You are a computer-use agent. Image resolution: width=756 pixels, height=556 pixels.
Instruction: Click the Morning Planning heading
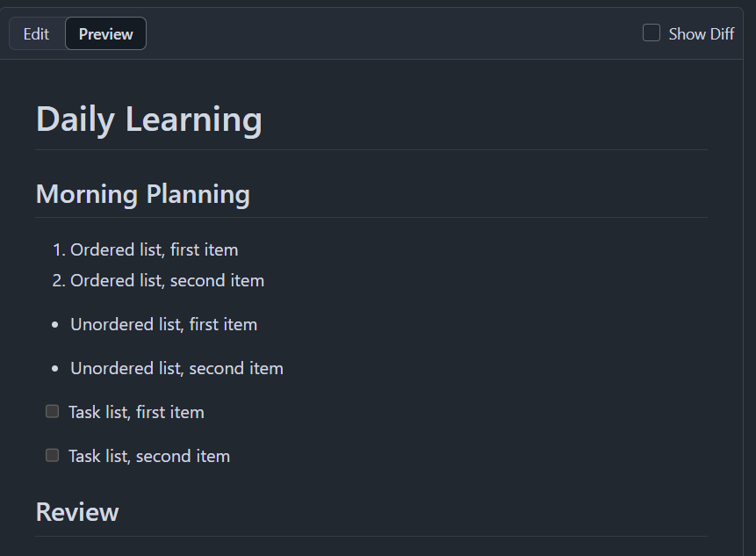143,194
